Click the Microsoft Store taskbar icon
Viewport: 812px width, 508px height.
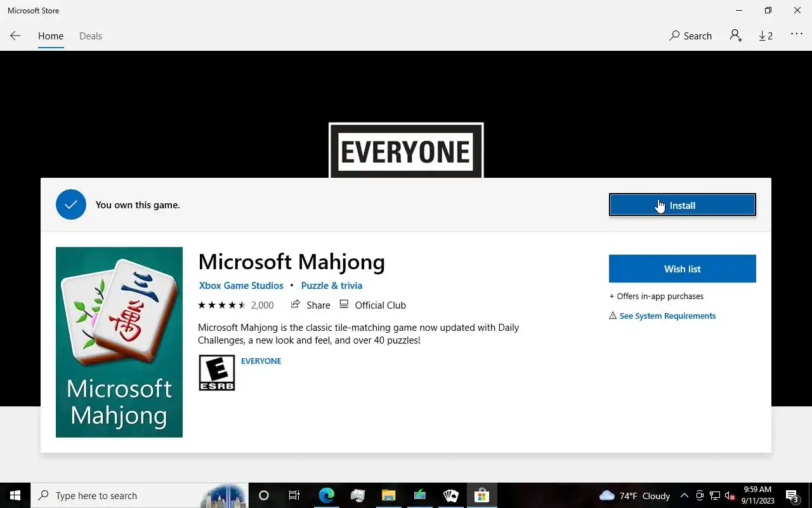(481, 495)
